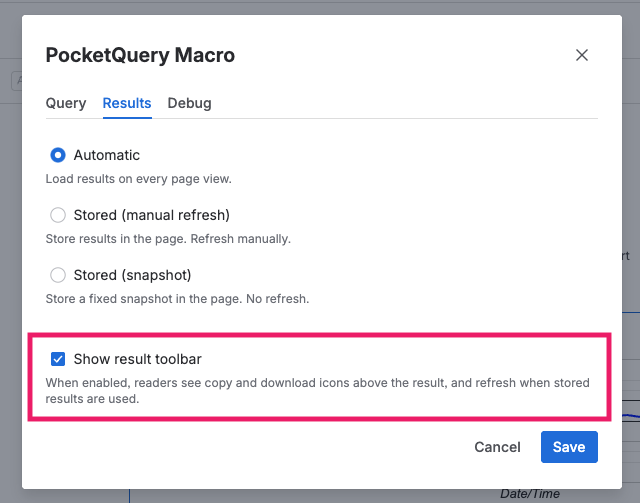Close the PocketQuery Macro dialog
Image resolution: width=640 pixels, height=503 pixels.
[582, 55]
